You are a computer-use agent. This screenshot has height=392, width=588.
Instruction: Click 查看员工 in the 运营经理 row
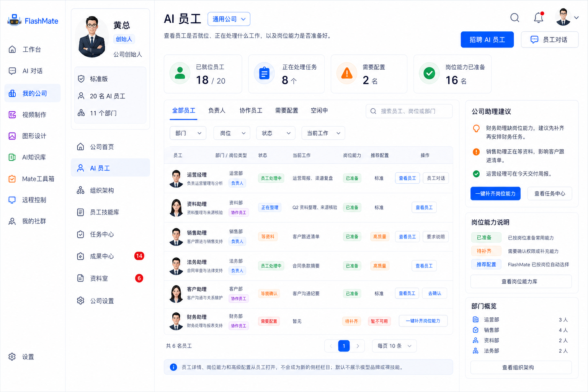pyautogui.click(x=407, y=178)
